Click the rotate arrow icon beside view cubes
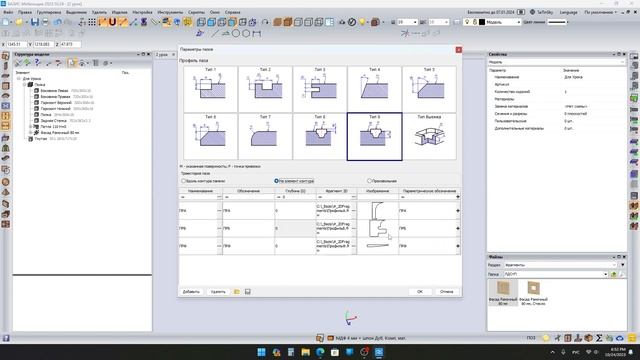The image size is (640, 360). tap(265, 22)
